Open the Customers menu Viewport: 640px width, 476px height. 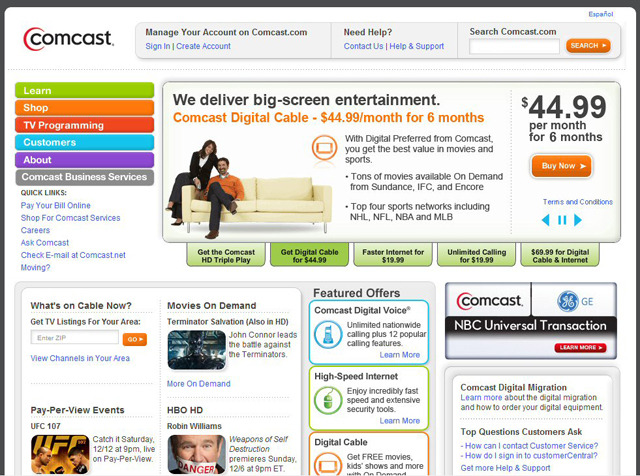point(84,142)
